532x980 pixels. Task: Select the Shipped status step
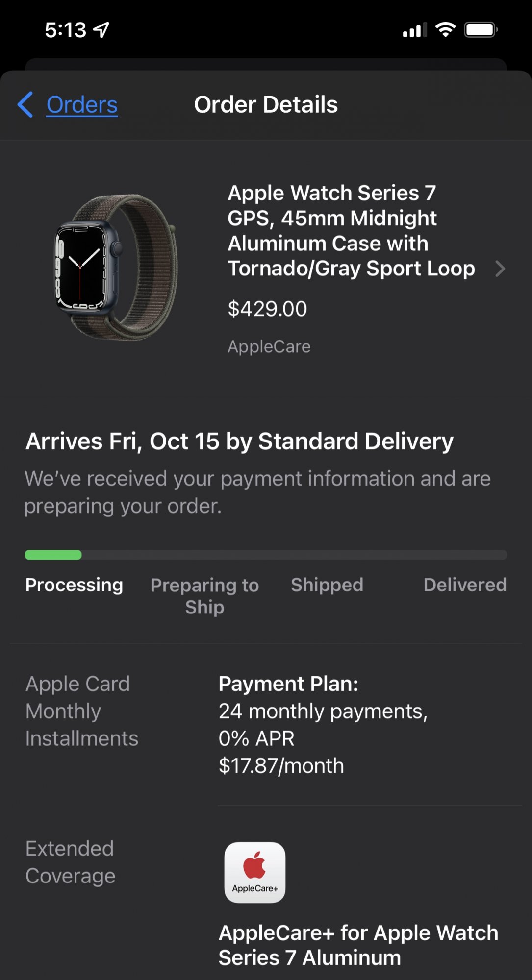pos(327,585)
